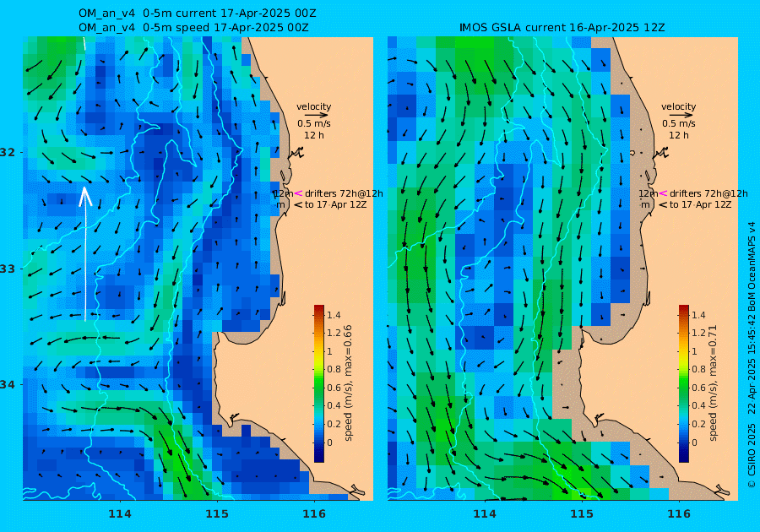760x532 pixels.
Task: Click 'to 17 Apr 12Z' in left map
Action: click(x=335, y=204)
